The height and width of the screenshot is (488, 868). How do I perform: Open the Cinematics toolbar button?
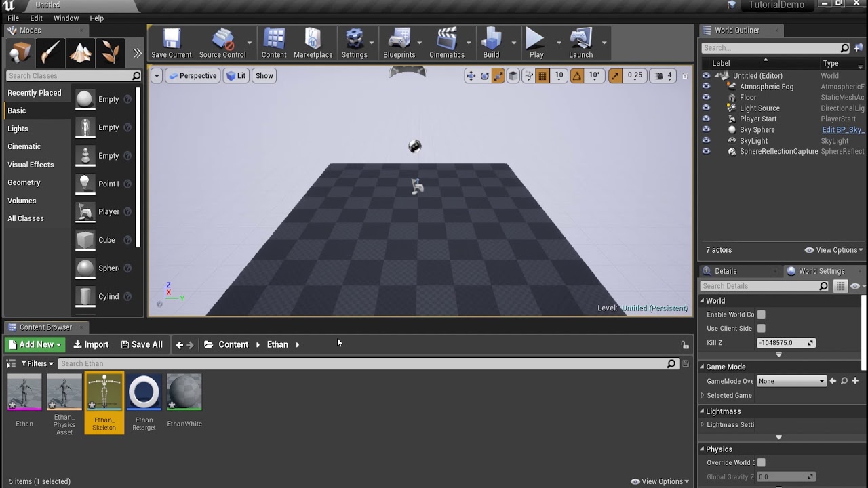[447, 43]
